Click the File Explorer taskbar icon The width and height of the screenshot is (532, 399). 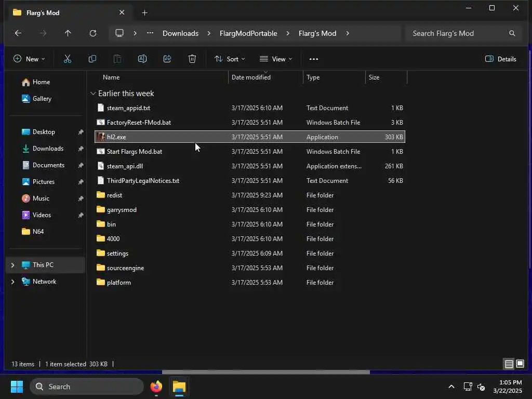point(179,387)
